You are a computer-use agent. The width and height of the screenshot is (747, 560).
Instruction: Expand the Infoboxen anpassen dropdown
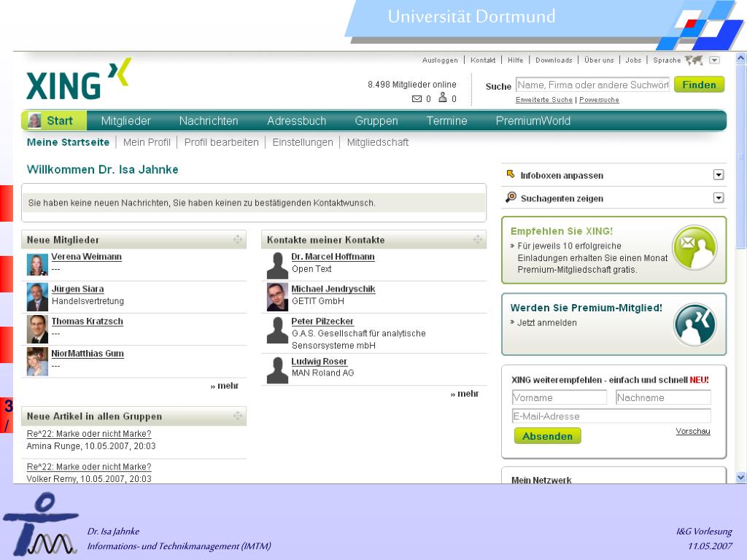[x=719, y=175]
